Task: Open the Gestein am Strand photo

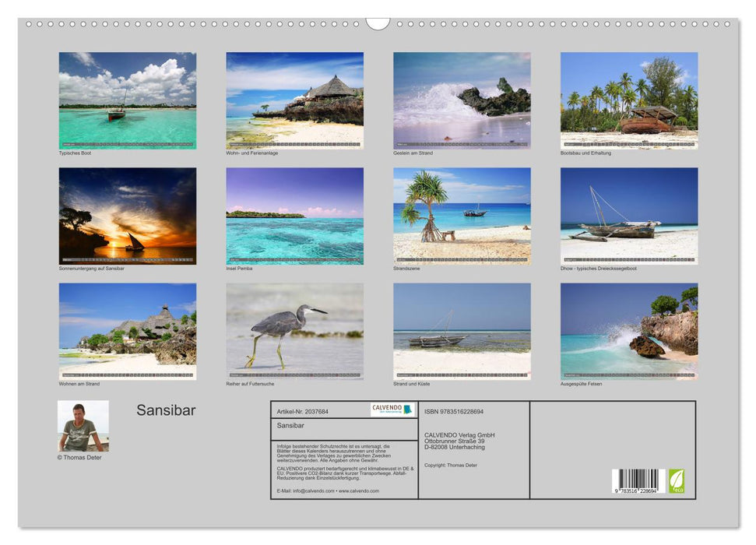Action: point(460,100)
